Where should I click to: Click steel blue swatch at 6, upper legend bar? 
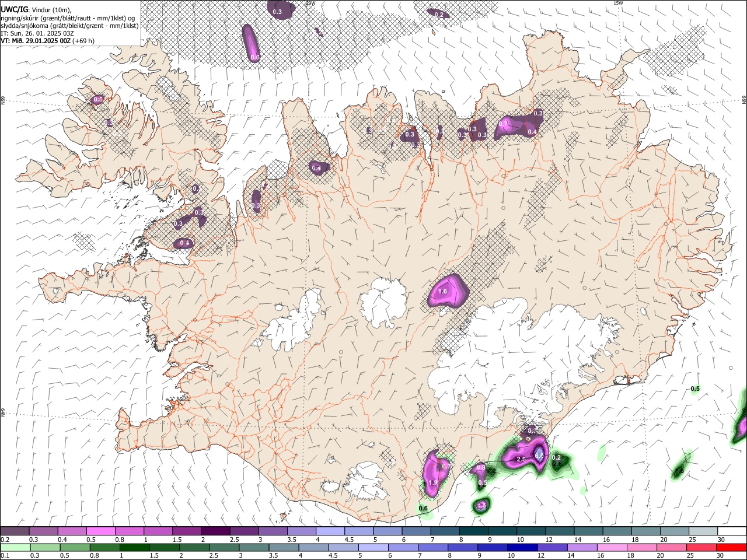416,531
